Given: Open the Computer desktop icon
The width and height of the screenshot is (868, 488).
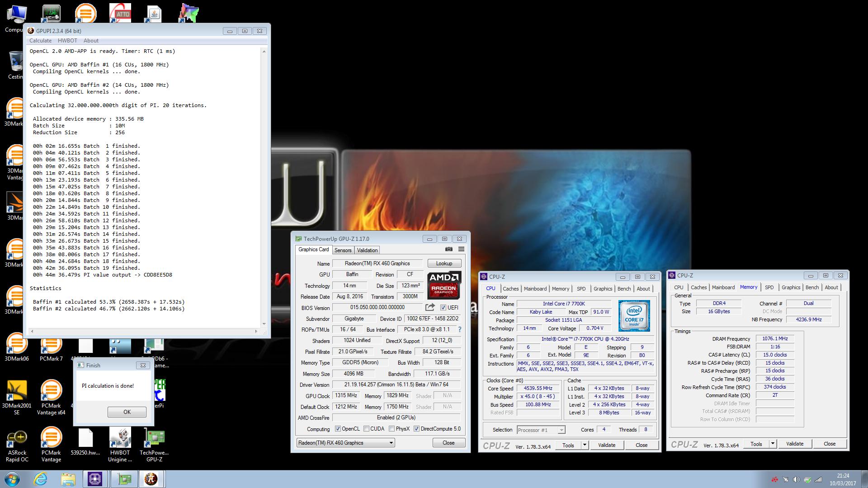Looking at the screenshot, I should coord(15,18).
